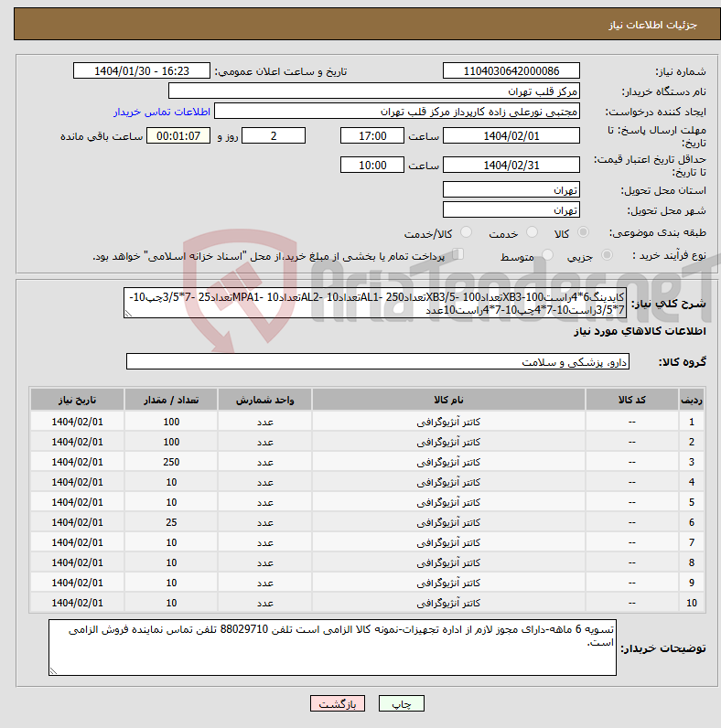Click the remaining days field showing 2
Screen dimensions: 721x728
(274, 136)
